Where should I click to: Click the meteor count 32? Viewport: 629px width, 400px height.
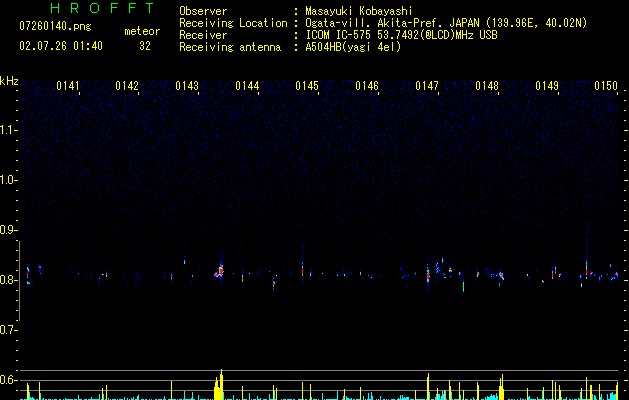point(145,46)
